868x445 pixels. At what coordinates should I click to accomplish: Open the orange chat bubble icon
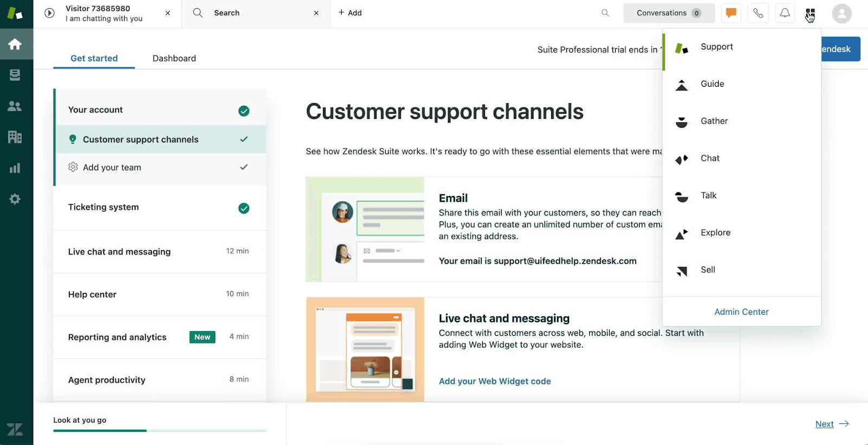click(x=731, y=13)
